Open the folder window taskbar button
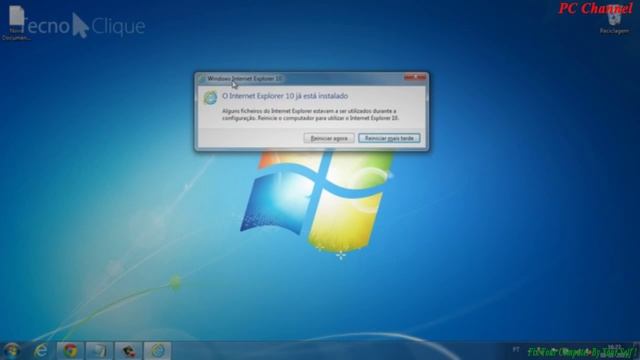 99,351
